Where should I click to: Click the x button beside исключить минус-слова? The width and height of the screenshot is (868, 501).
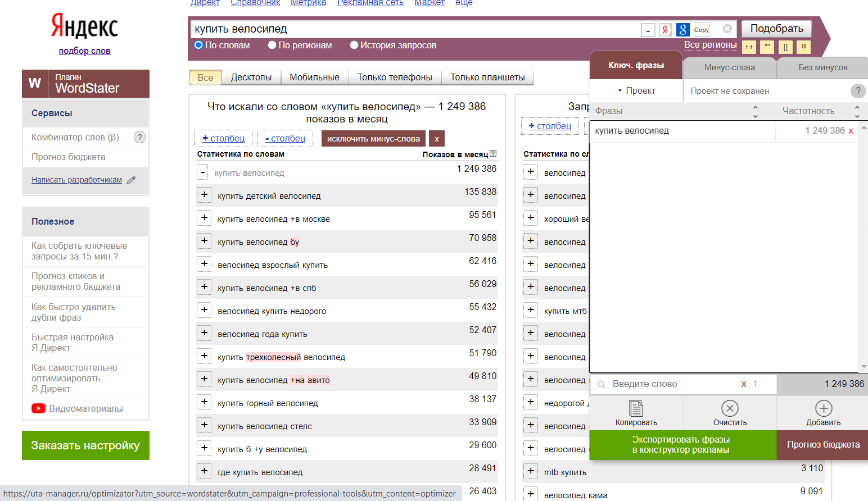(x=437, y=139)
